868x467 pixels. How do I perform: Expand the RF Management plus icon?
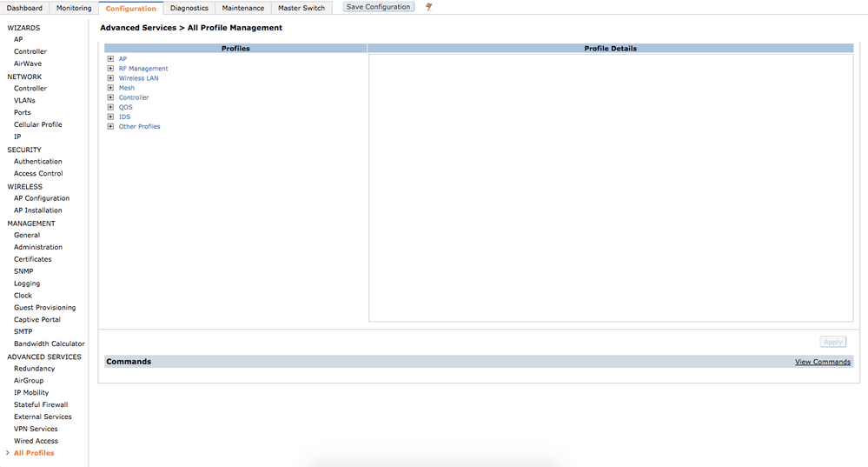pos(110,69)
